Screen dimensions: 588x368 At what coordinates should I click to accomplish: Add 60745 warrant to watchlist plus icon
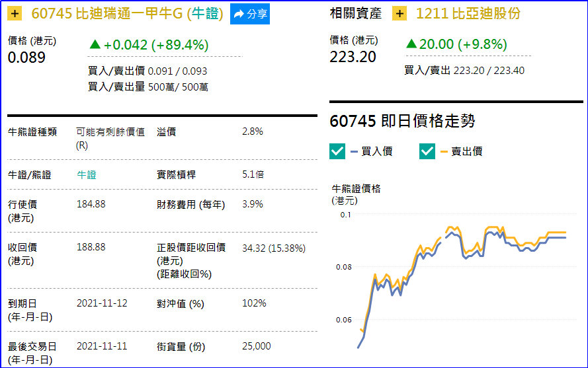[x=15, y=14]
